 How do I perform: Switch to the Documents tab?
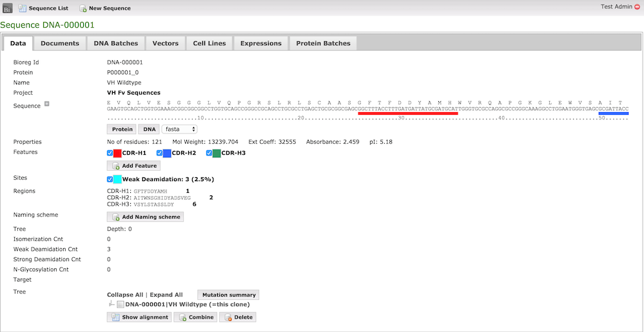(x=60, y=43)
